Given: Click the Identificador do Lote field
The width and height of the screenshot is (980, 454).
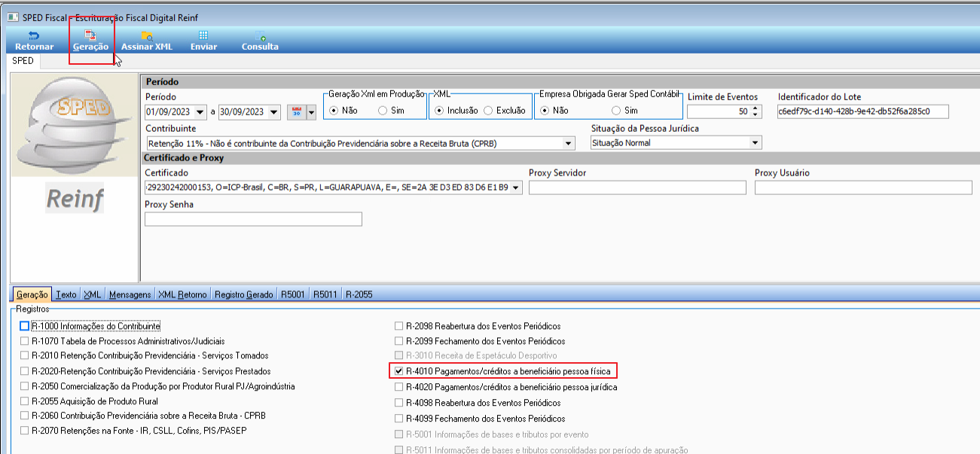Looking at the screenshot, I should click(863, 111).
